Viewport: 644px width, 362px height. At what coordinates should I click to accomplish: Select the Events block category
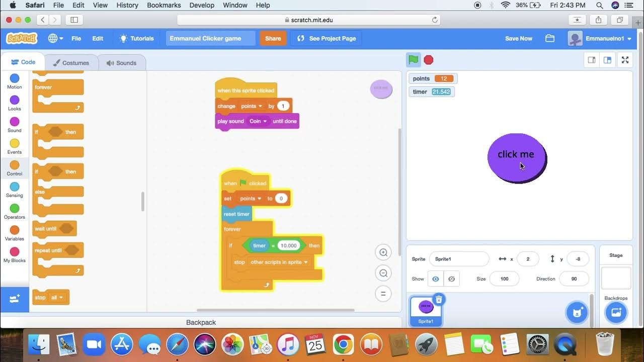[15, 146]
